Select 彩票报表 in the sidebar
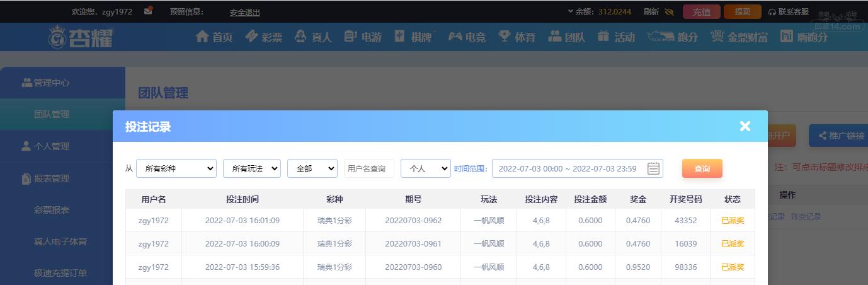This screenshot has width=868, height=285. click(52, 210)
